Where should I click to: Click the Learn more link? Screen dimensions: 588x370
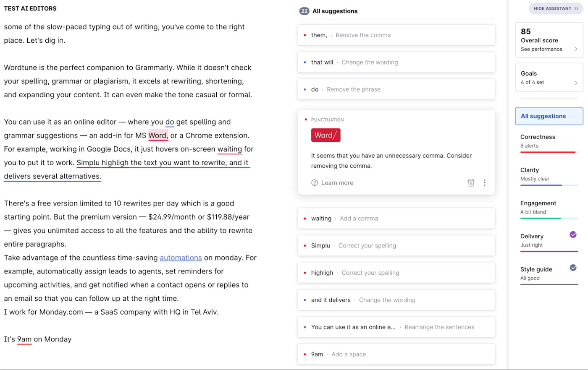[x=337, y=183]
